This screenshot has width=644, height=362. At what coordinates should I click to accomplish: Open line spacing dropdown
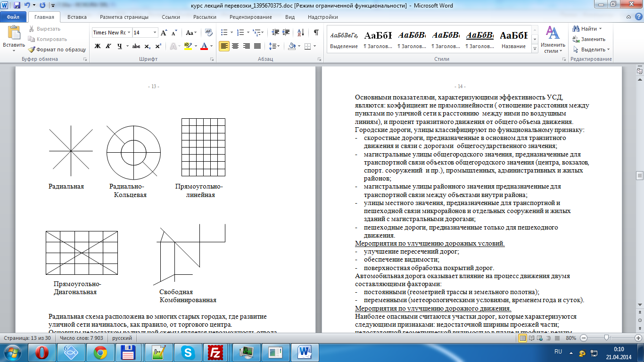click(x=274, y=46)
